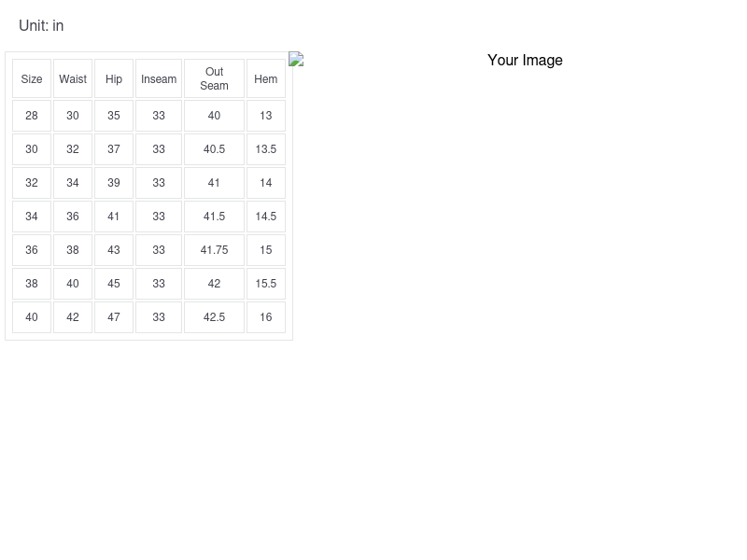
Task: Click the 14.5 hem cell
Action: coord(266,217)
